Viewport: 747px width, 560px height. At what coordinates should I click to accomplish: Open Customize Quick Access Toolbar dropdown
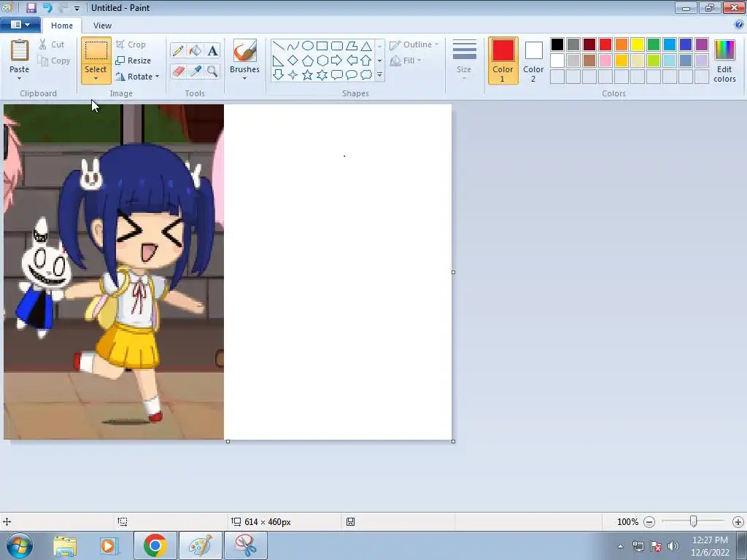[x=77, y=8]
